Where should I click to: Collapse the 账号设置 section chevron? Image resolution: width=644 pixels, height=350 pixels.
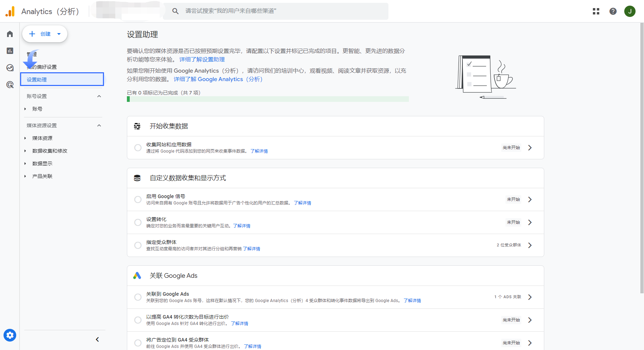[x=99, y=96]
